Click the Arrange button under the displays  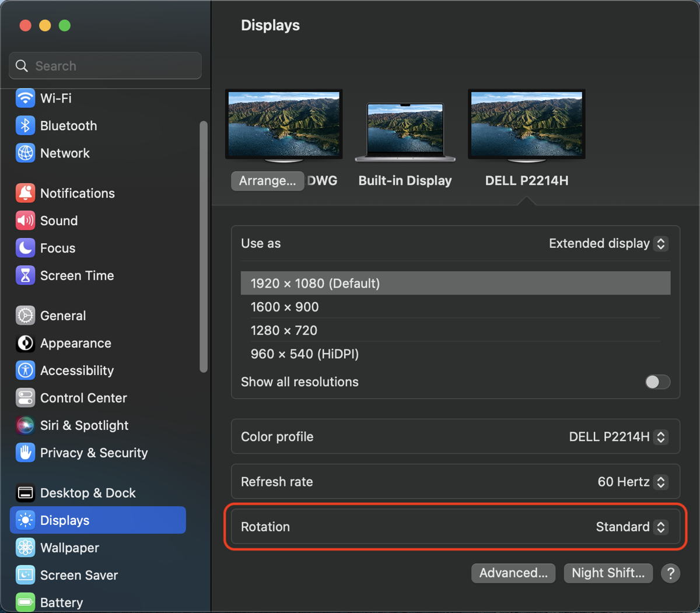(267, 181)
